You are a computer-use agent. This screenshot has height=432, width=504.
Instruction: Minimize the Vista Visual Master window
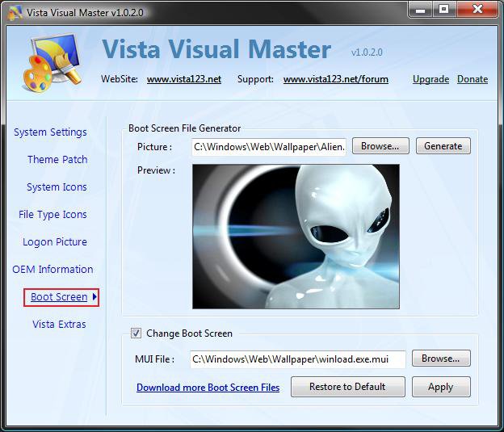(420, 10)
